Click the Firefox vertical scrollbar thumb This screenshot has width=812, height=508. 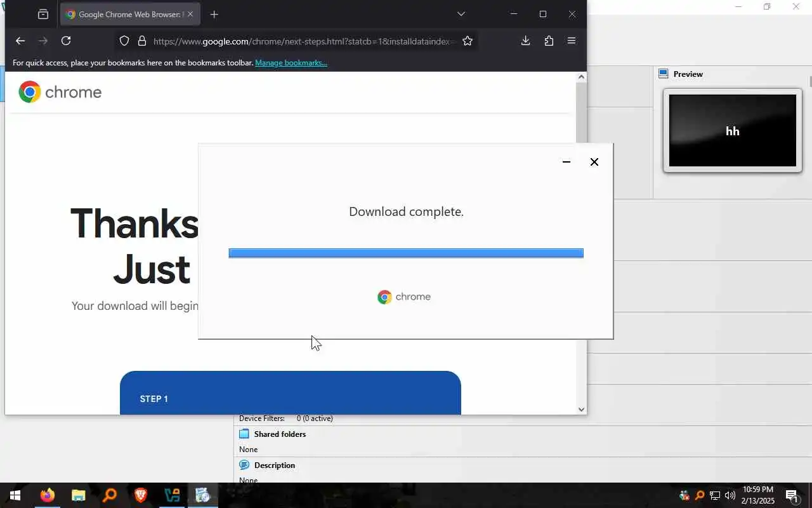(x=581, y=112)
